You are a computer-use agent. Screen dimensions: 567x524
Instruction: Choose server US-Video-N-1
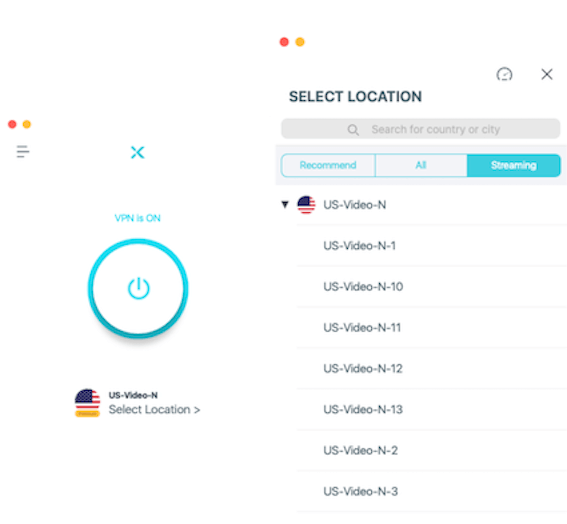[x=431, y=246]
